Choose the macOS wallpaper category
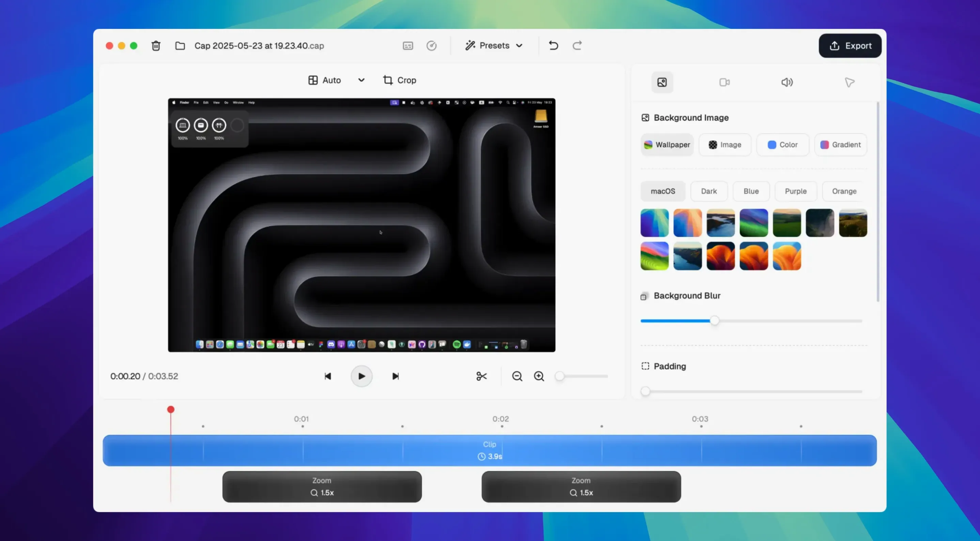Image resolution: width=980 pixels, height=541 pixels. [x=663, y=191]
